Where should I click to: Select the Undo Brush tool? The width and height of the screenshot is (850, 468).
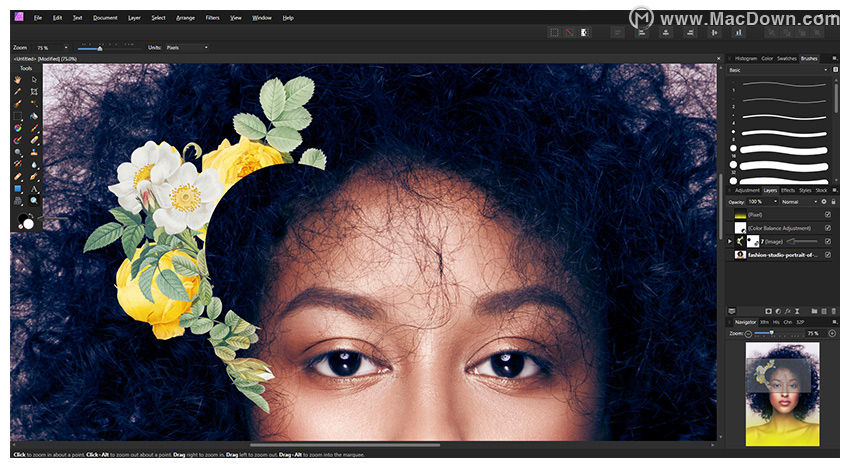18,164
